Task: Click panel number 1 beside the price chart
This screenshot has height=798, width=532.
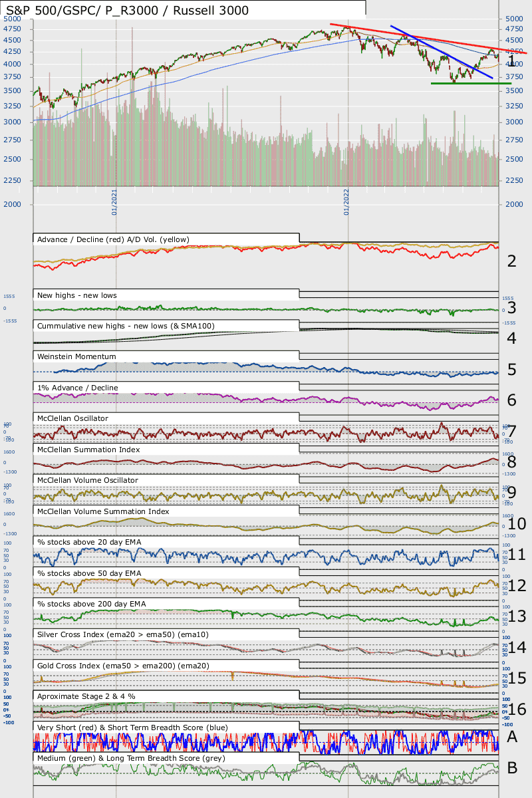Action: point(511,61)
